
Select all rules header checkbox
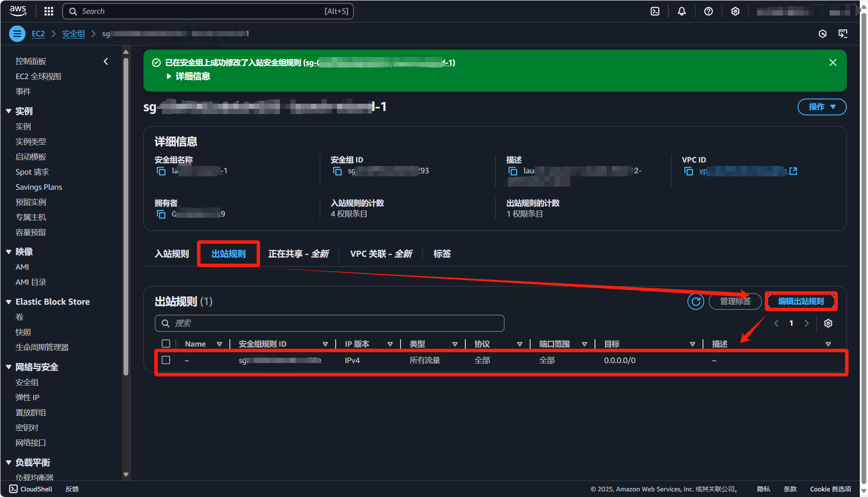(x=166, y=344)
